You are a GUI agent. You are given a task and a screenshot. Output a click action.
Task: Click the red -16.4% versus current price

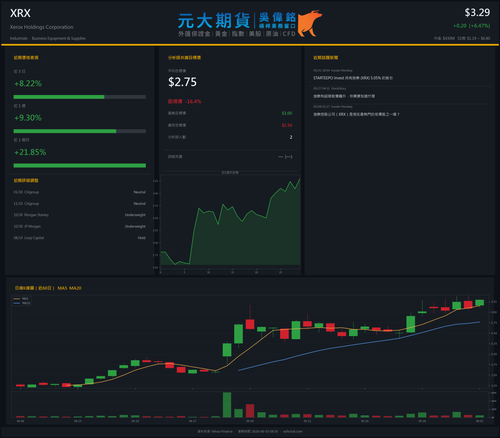click(193, 101)
